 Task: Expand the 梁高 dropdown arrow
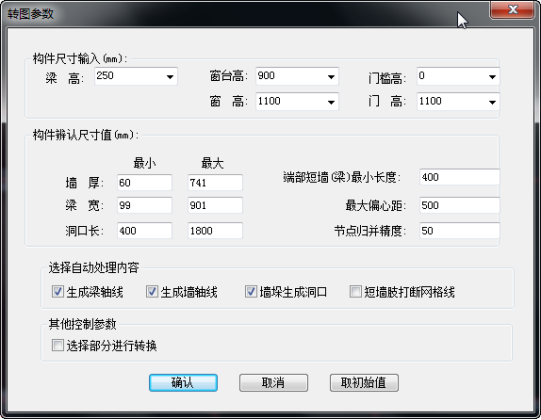coord(170,77)
